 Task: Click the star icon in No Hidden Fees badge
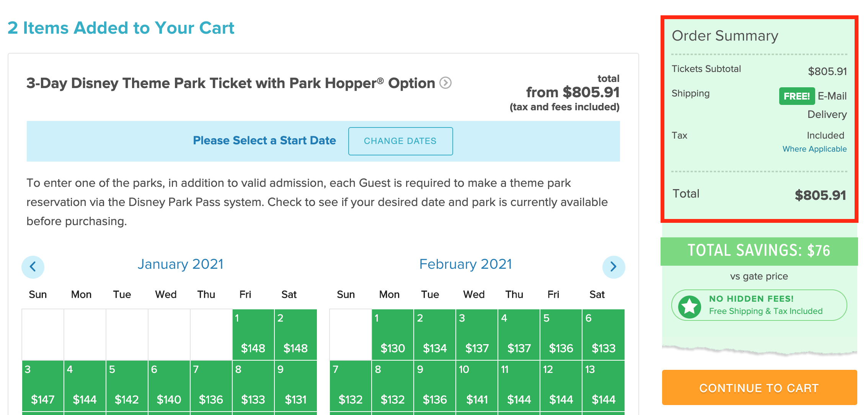coord(690,306)
